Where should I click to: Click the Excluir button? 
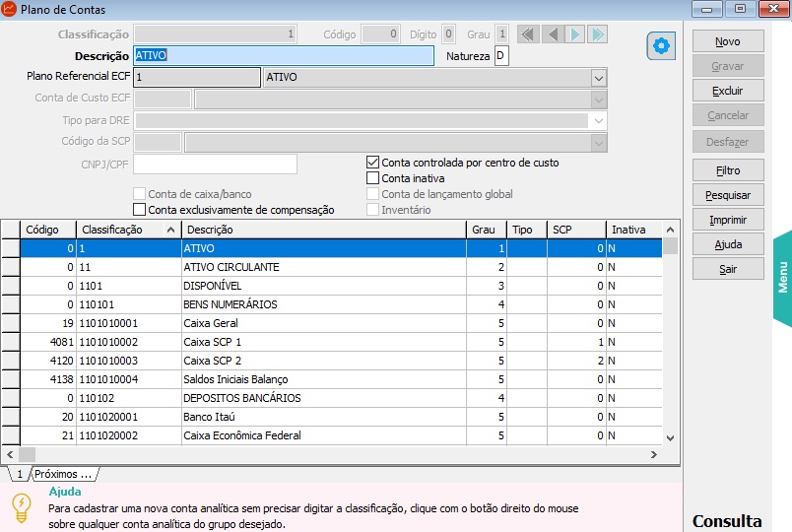(x=728, y=91)
